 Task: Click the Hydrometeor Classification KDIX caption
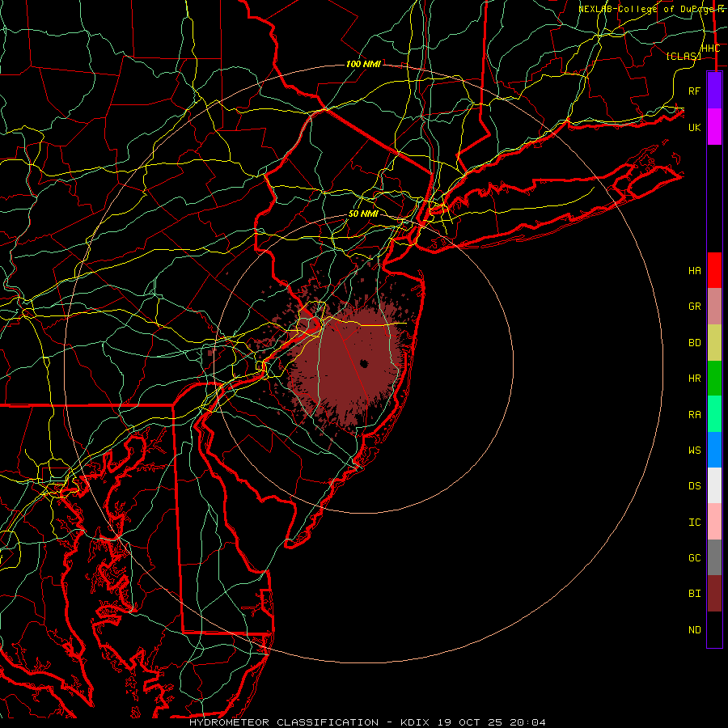click(x=368, y=722)
